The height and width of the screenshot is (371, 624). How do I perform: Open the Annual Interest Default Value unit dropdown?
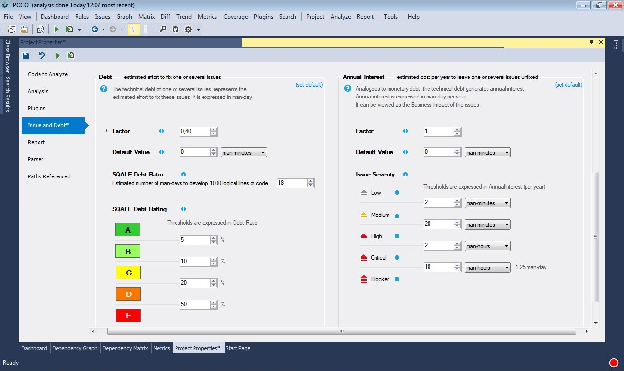coord(488,152)
